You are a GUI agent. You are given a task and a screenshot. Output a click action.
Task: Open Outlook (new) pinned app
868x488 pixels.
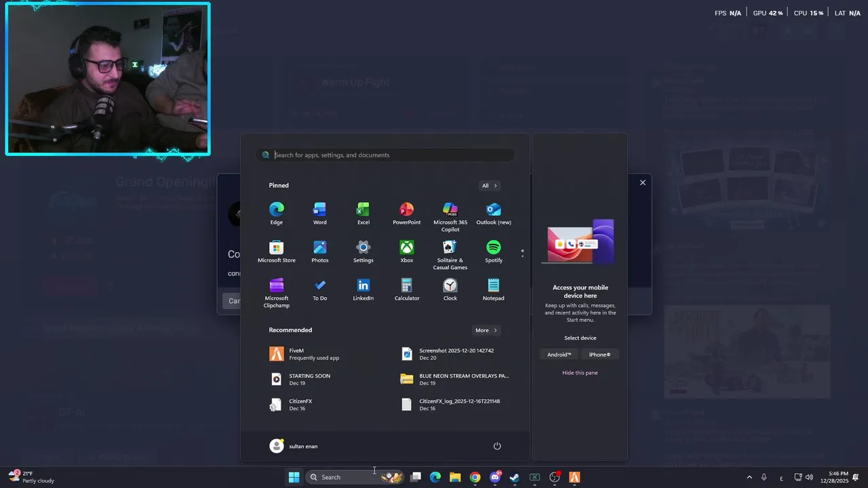(494, 213)
